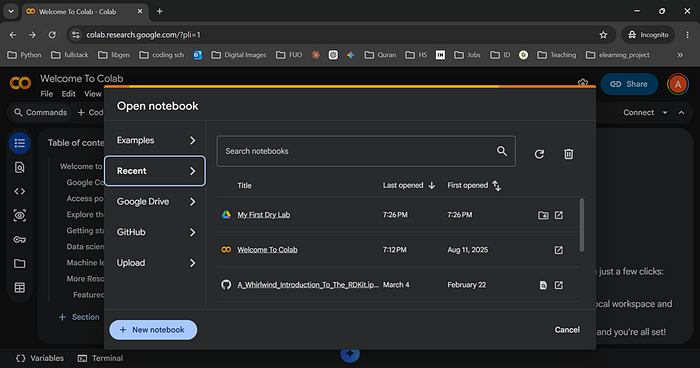Screen dimensions: 700x368
Task: Refresh the recent notebooks list
Action: (539, 154)
